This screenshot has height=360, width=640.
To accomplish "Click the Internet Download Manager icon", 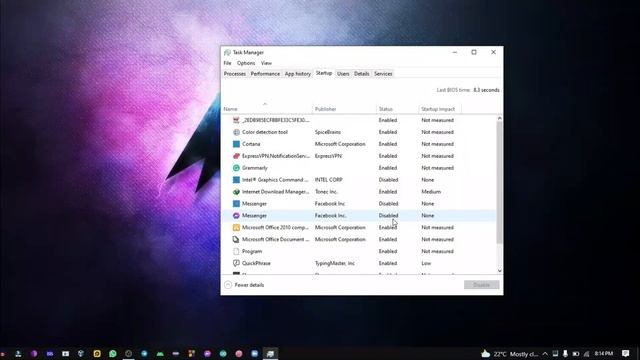I will point(236,191).
